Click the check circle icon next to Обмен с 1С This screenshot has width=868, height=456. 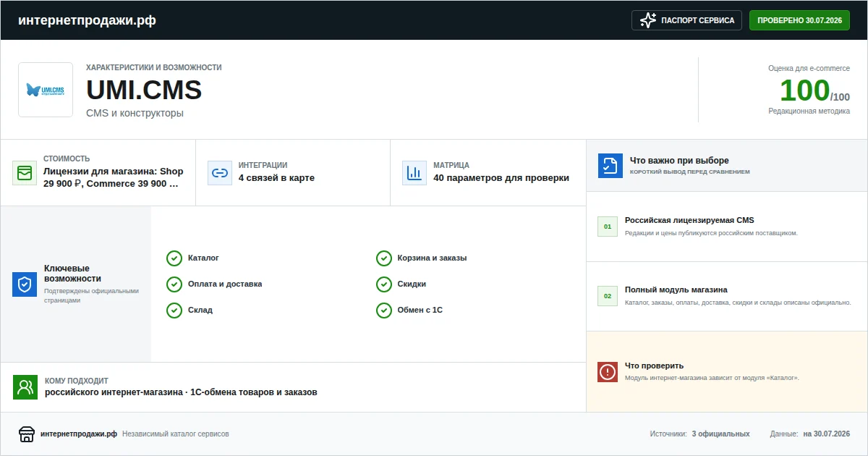click(384, 311)
